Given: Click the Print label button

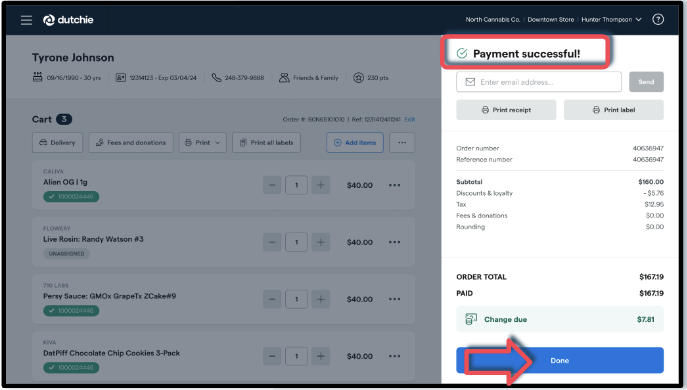Looking at the screenshot, I should point(613,110).
